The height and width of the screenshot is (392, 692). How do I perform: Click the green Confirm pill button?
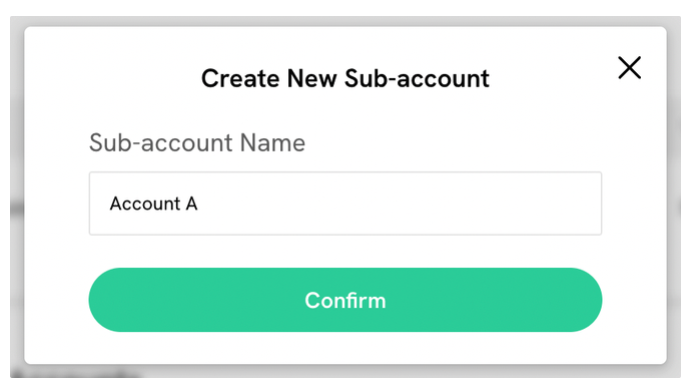coord(345,300)
